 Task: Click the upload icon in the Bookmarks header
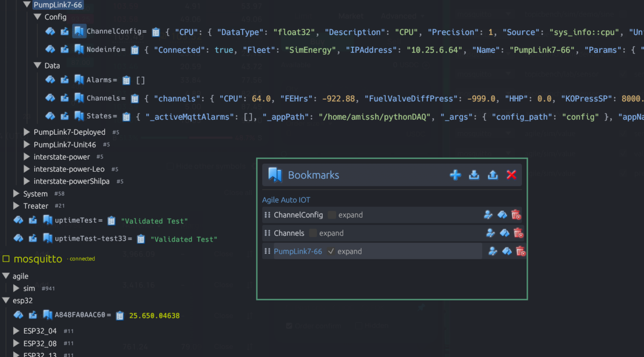492,175
